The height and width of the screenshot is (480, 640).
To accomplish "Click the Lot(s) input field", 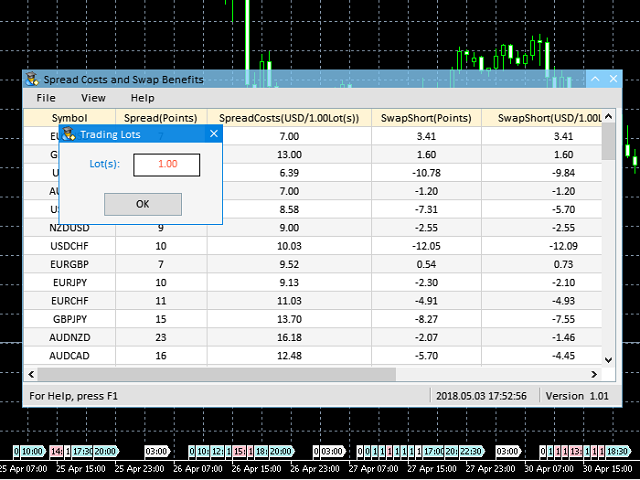I will (x=166, y=164).
